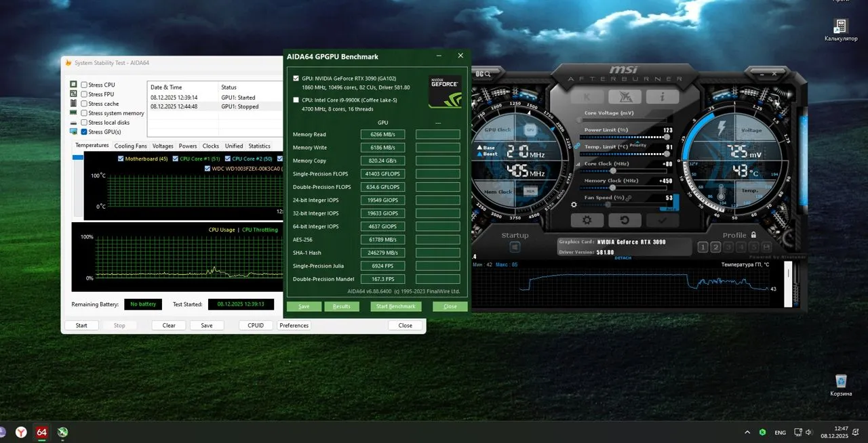Select Afterburner profile slot 1

[703, 247]
